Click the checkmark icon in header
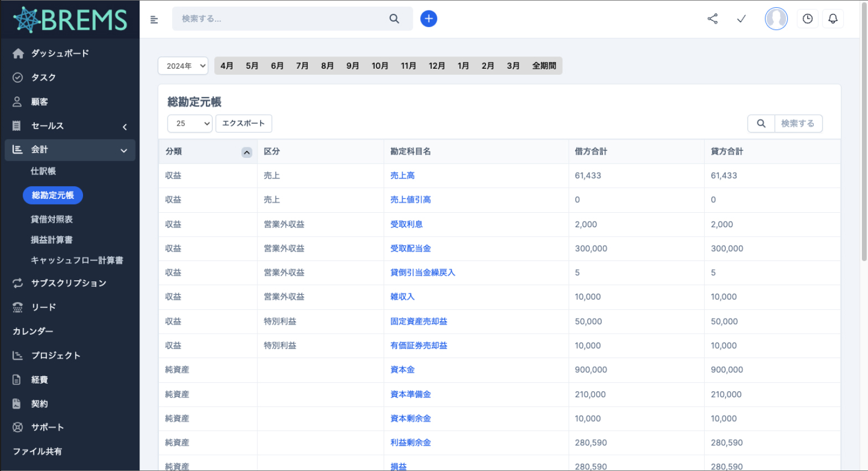868x471 pixels. pos(741,19)
